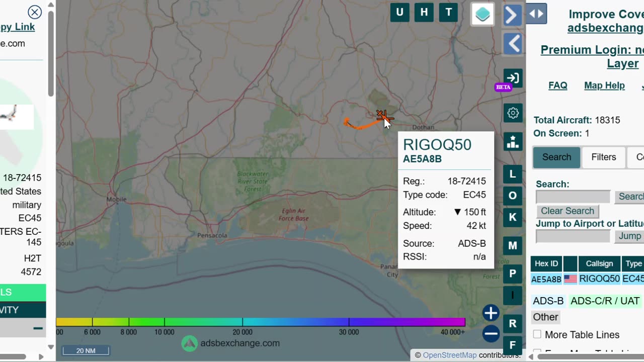Screen dimensions: 644x362
Task: Zoom out the map with minus button
Action: click(491, 333)
